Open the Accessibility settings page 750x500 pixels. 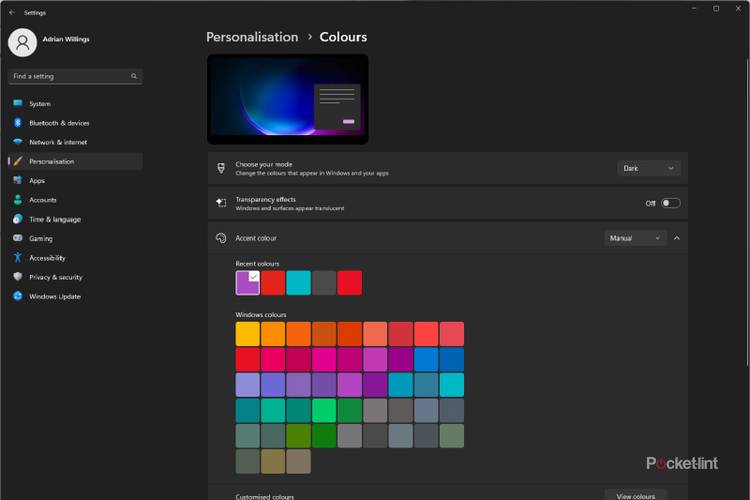(x=47, y=258)
